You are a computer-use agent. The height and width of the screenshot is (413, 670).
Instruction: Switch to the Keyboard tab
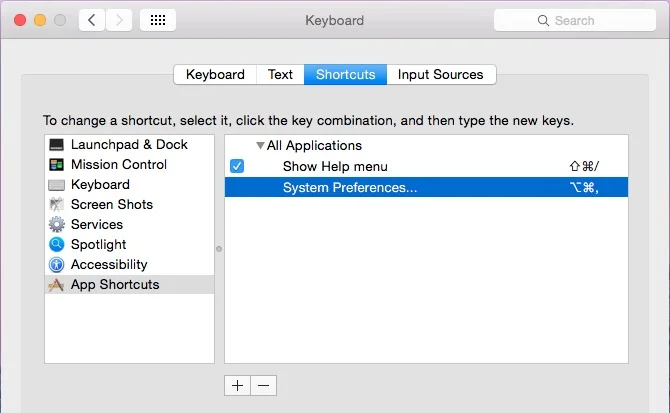click(x=215, y=75)
